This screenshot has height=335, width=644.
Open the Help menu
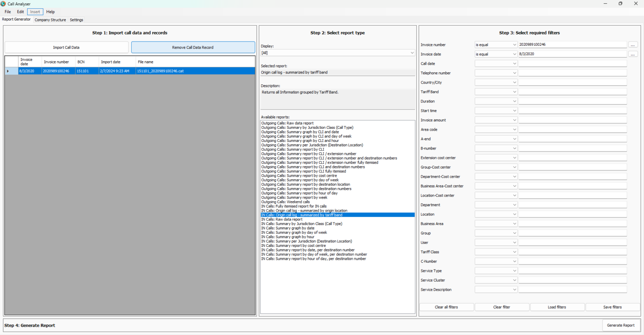(50, 12)
